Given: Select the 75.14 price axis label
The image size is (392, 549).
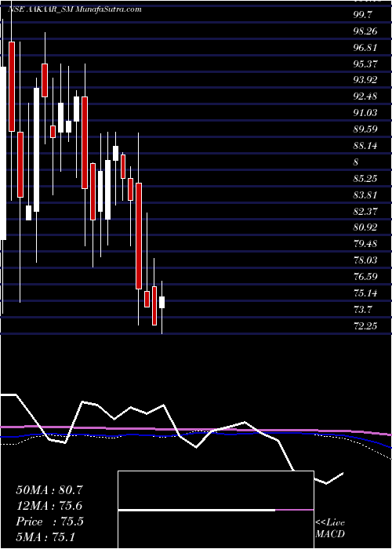Looking at the screenshot, I should [x=365, y=293].
